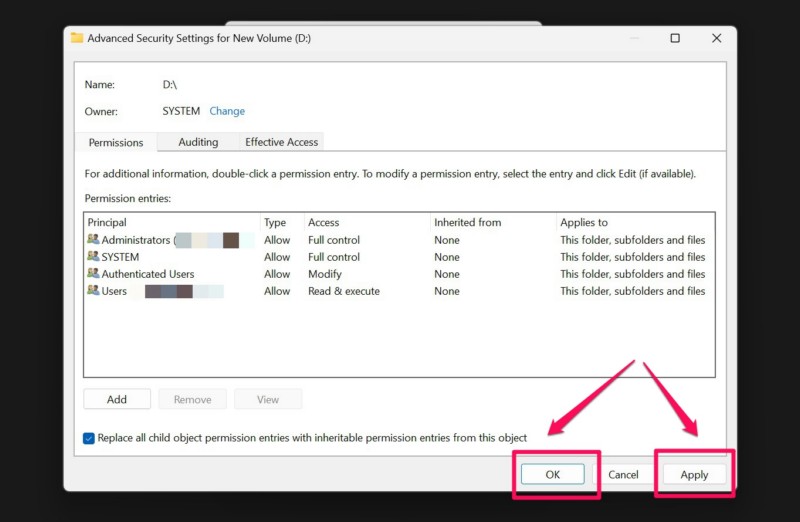Switch to the Permissions tab
Image resolution: width=800 pixels, height=522 pixels.
(116, 142)
